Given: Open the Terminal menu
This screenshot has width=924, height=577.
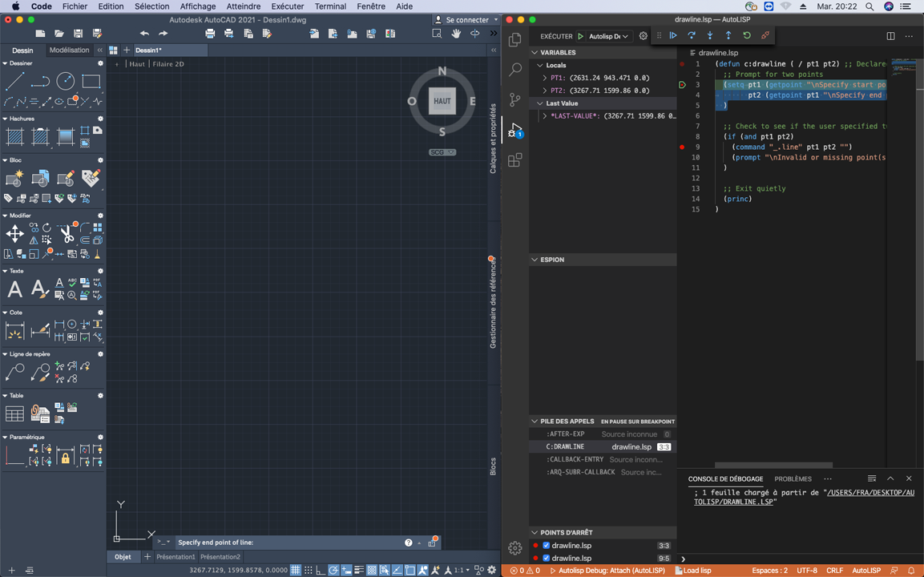Looking at the screenshot, I should (330, 6).
